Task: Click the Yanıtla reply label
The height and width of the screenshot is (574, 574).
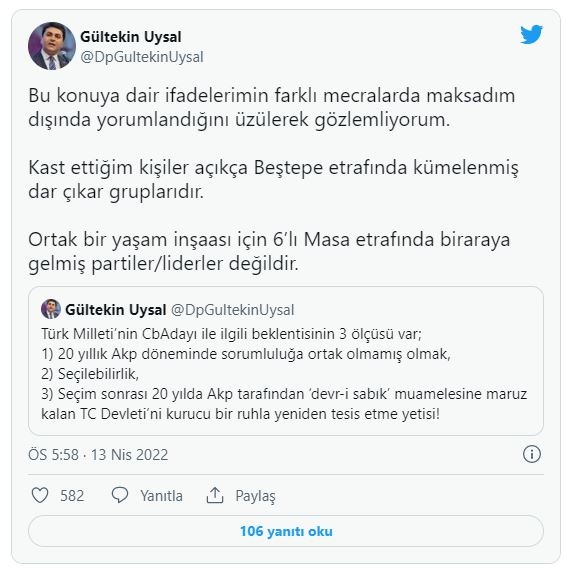Action: [161, 496]
